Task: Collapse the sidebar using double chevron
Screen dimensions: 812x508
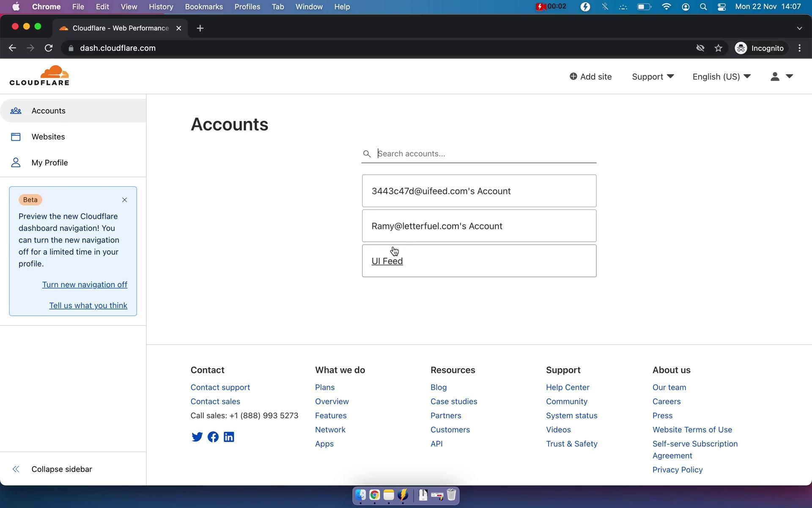Action: click(x=16, y=469)
